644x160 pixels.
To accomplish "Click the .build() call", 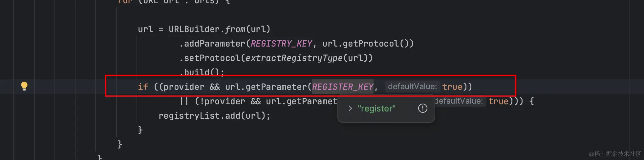I will click(x=202, y=72).
